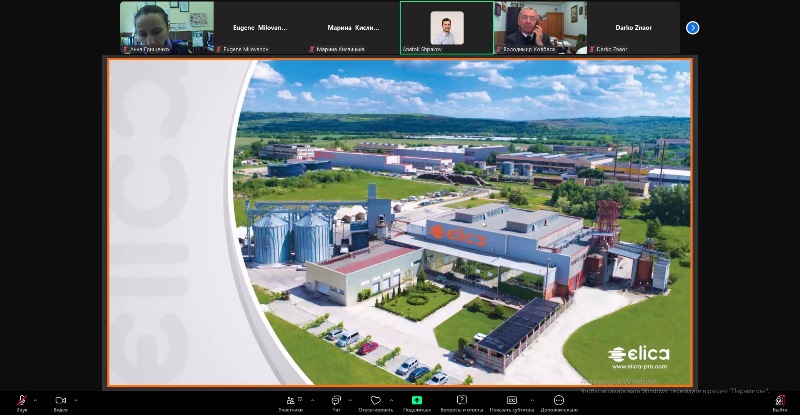Image resolution: width=800 pixels, height=415 pixels.
Task: Open the Участники participants panel
Action: 291,401
